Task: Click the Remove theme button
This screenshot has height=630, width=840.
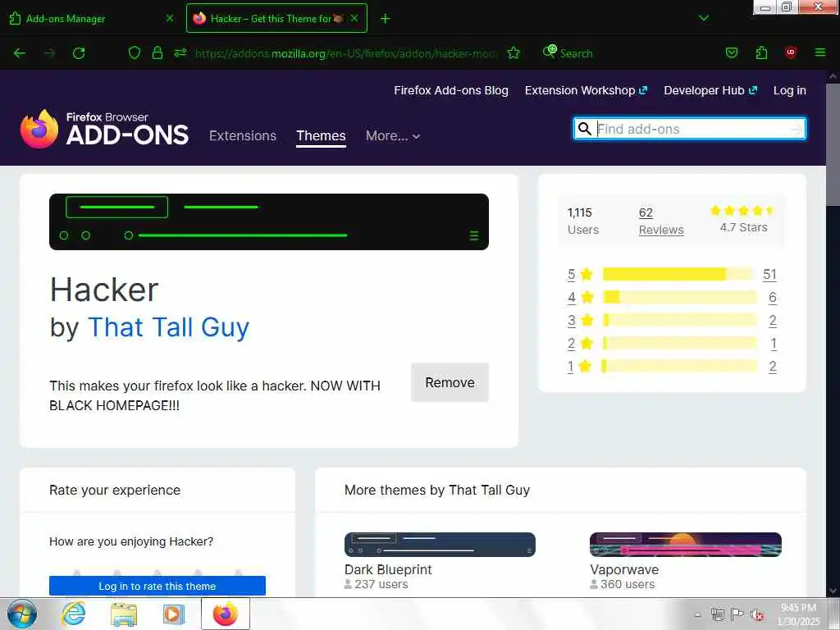Action: pyautogui.click(x=450, y=382)
